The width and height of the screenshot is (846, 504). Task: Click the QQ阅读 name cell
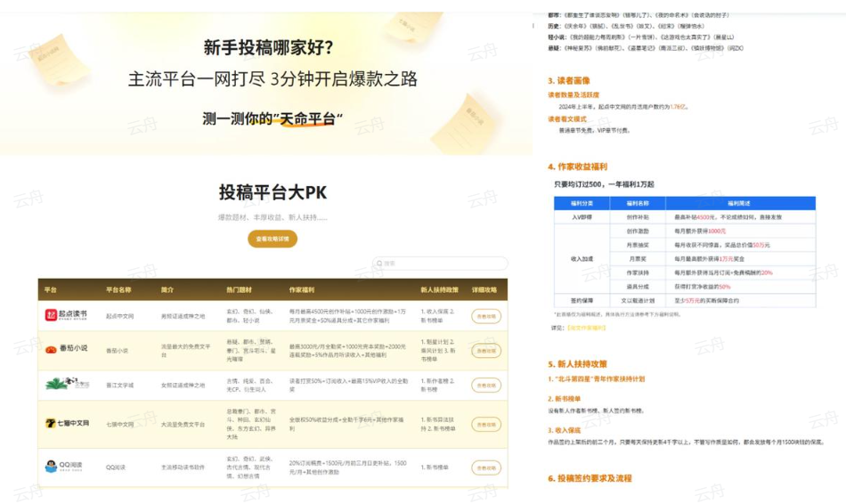[116, 467]
